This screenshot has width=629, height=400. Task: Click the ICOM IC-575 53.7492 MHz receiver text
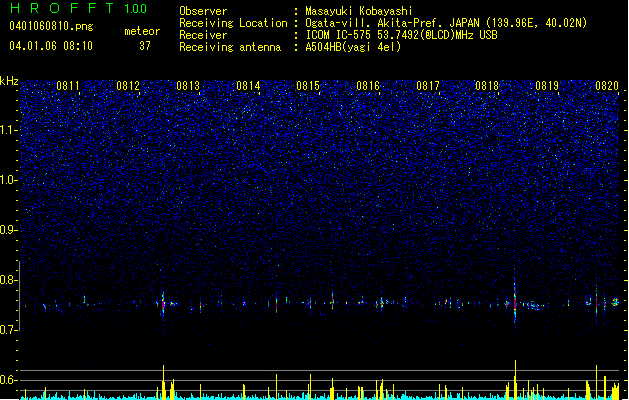[401, 35]
